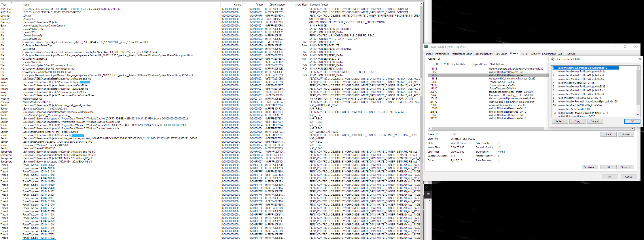Go to Disk and Network tab
Viewport: 644px width, 240px height.
tap(484, 54)
